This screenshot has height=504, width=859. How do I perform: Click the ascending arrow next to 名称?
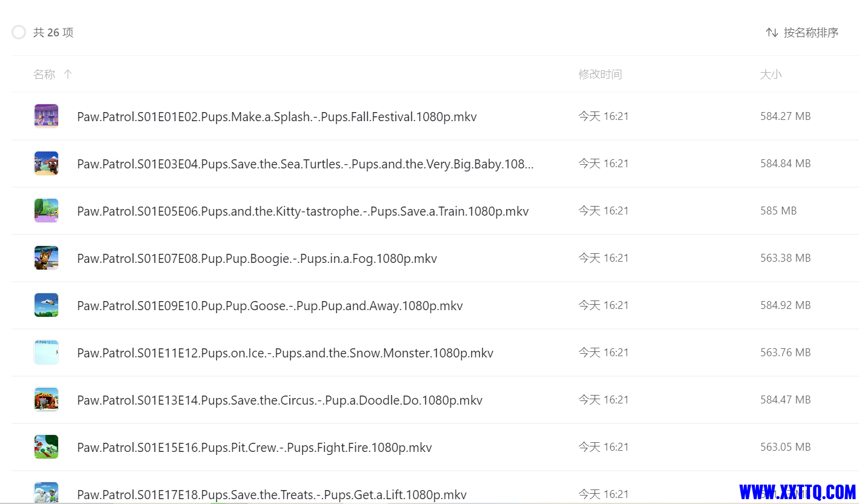68,74
